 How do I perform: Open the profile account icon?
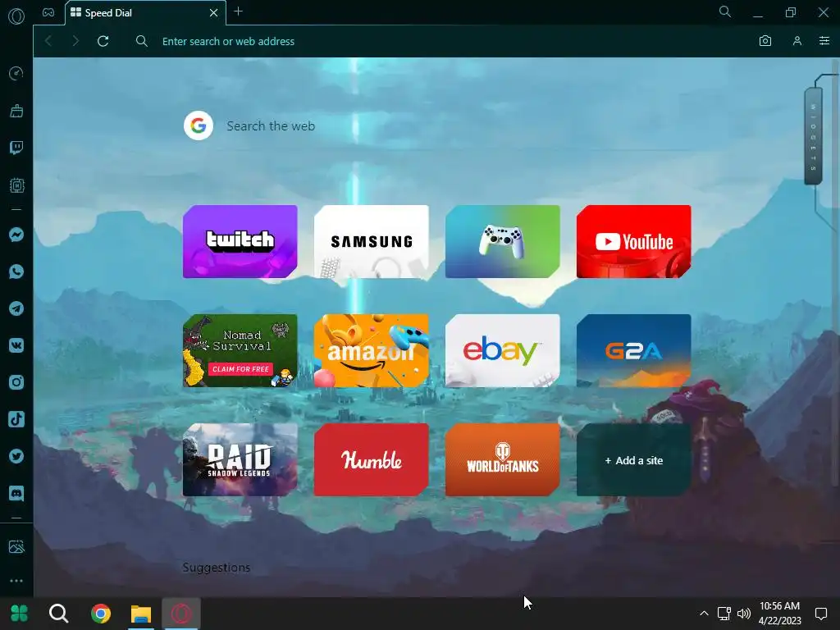[797, 41]
